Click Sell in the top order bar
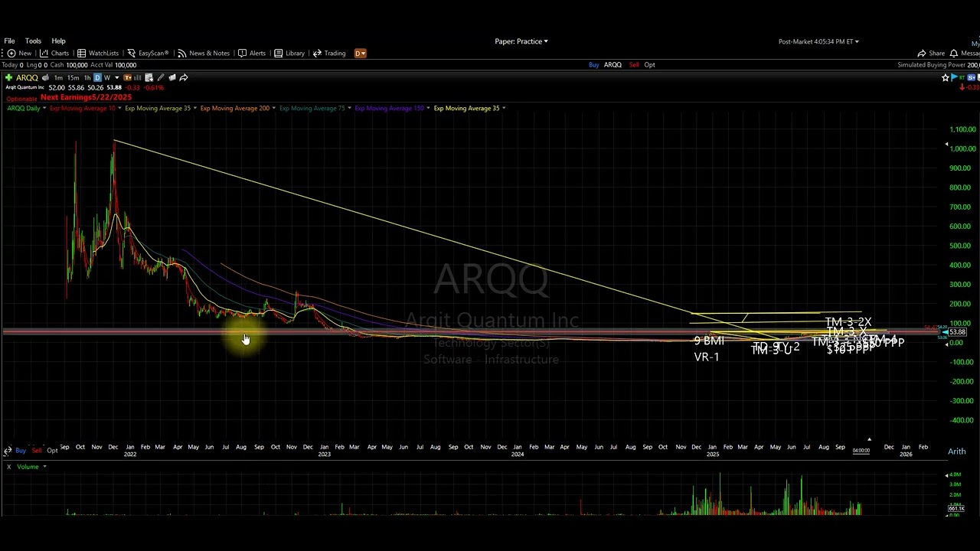Image resolution: width=980 pixels, height=551 pixels. (x=634, y=65)
